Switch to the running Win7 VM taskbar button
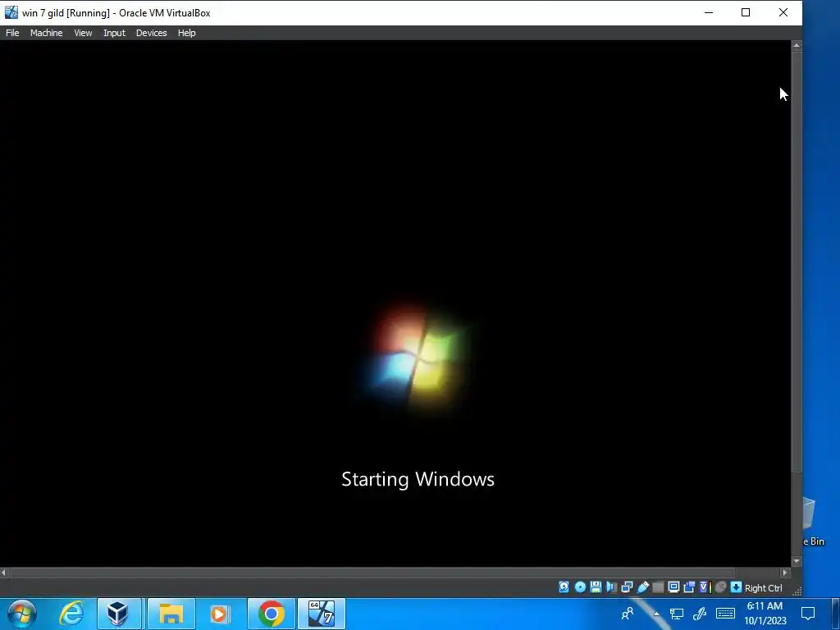Image resolution: width=840 pixels, height=630 pixels. pos(322,614)
